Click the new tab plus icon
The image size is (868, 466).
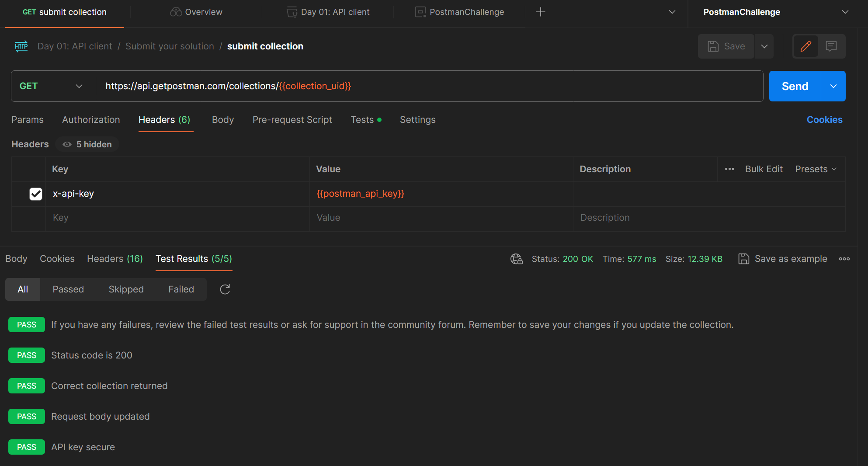(x=541, y=12)
